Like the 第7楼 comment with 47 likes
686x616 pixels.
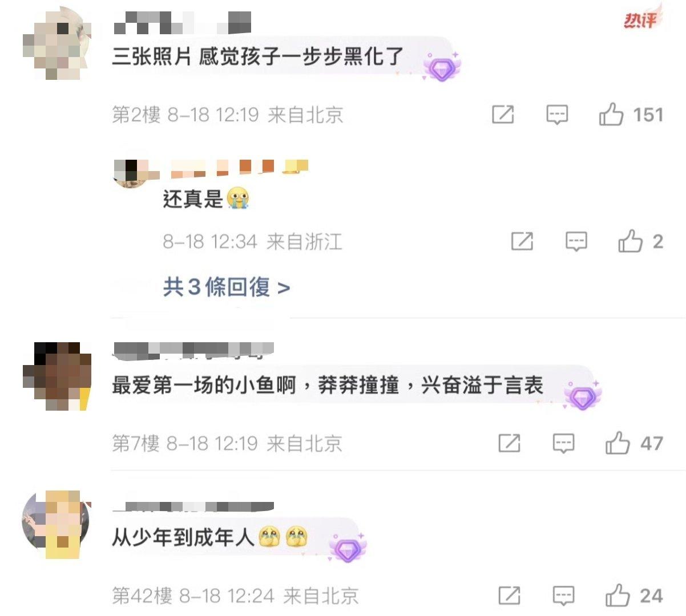point(618,443)
